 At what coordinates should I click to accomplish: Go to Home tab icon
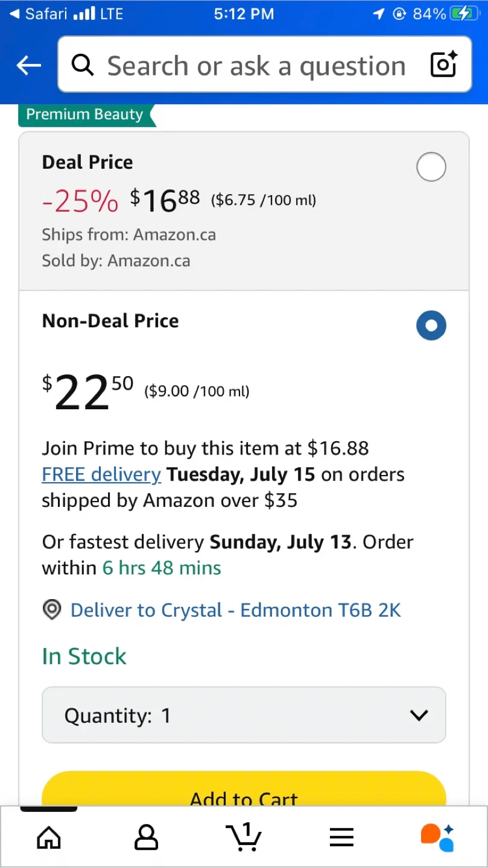(49, 837)
